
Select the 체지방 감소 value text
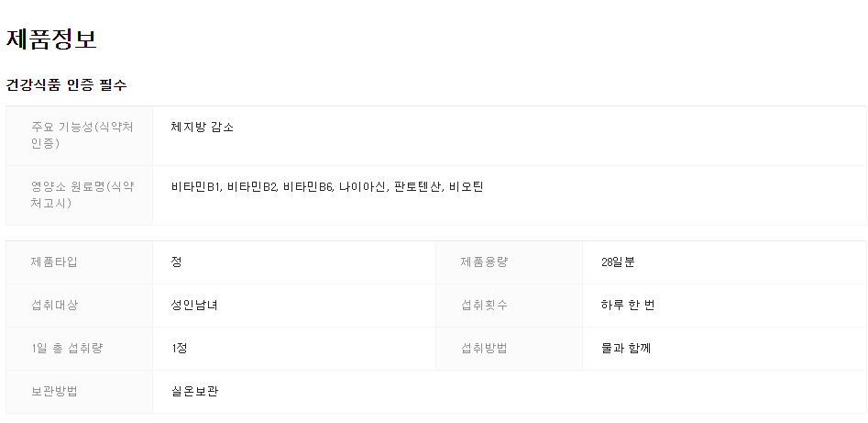(x=202, y=127)
